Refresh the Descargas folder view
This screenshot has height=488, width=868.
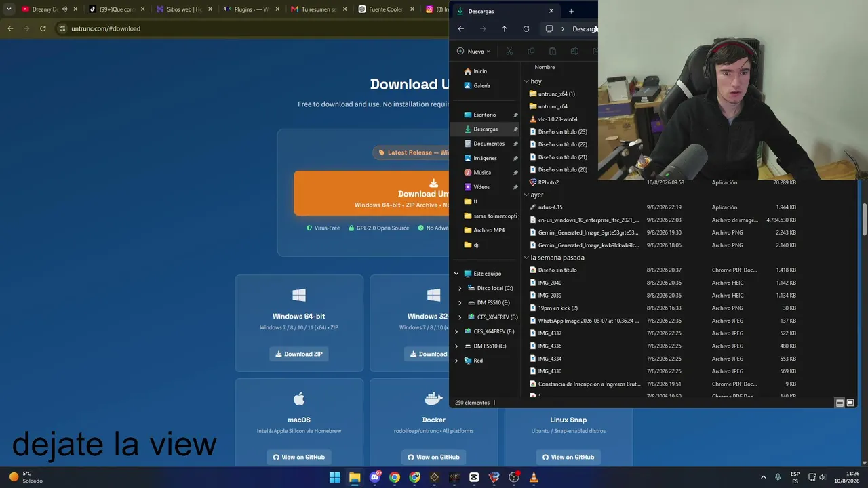click(x=526, y=28)
